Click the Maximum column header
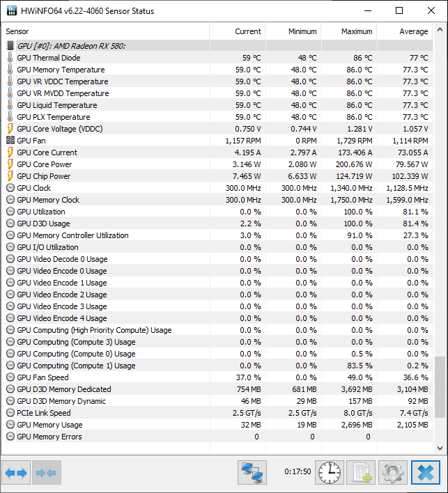Image resolution: width=448 pixels, height=493 pixels. [349, 31]
